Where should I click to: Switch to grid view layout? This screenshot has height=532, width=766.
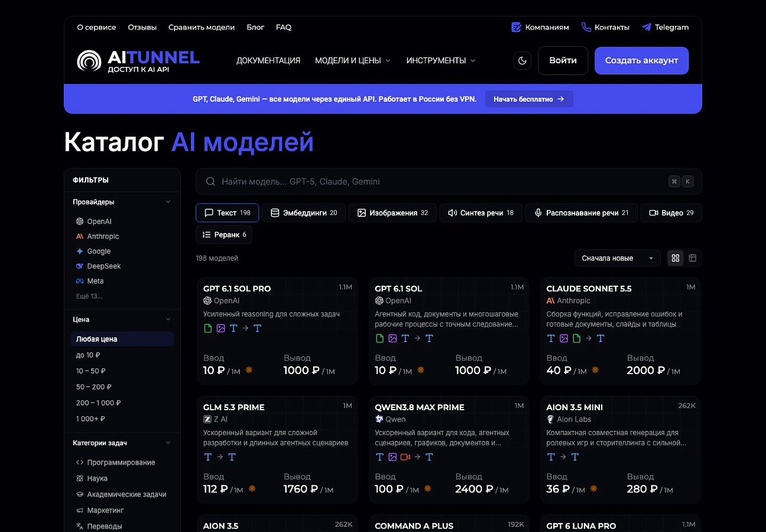[x=676, y=258]
